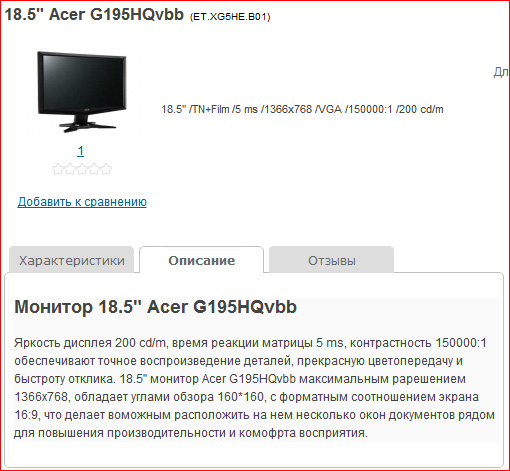Image resolution: width=510 pixels, height=471 pixels.
Task: Select the second rating star
Action: coord(70,169)
